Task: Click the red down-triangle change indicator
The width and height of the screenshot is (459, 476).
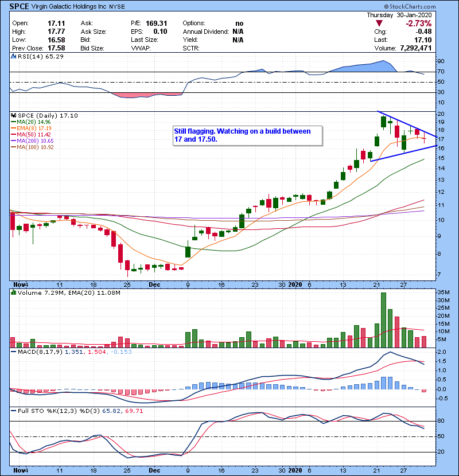Action: pyautogui.click(x=379, y=23)
